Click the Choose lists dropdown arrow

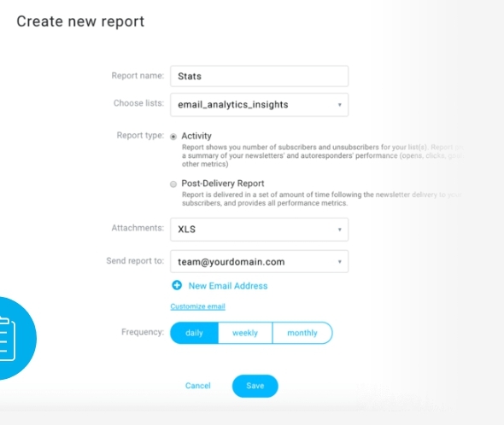(x=339, y=105)
